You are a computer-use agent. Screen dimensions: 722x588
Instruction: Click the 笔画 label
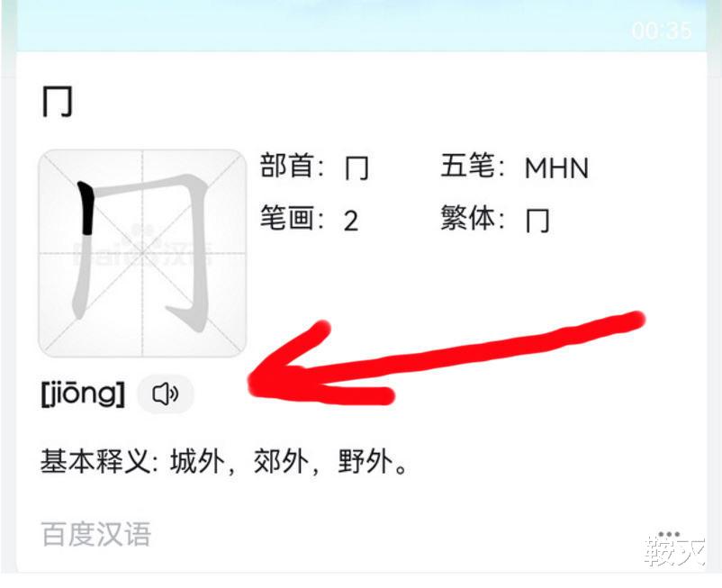[x=287, y=218]
